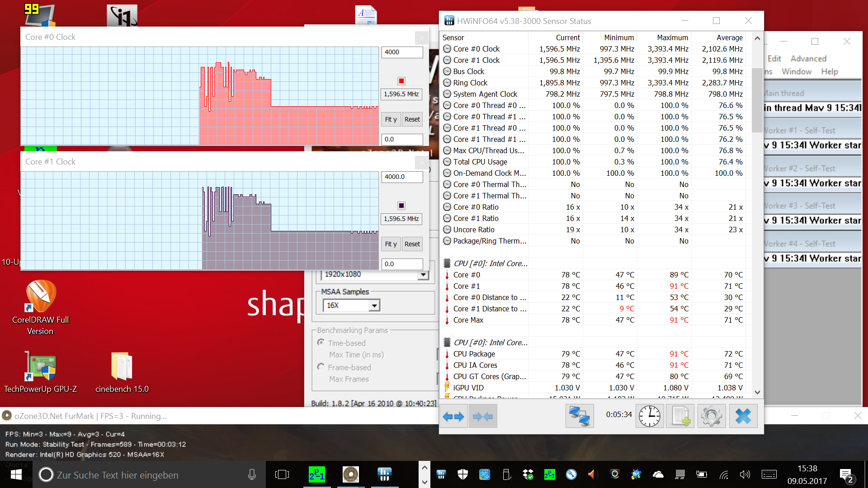Click the expand arrows icon in HWiNFO toolbar
Viewport: 868px width, 488px height.
pos(453,416)
